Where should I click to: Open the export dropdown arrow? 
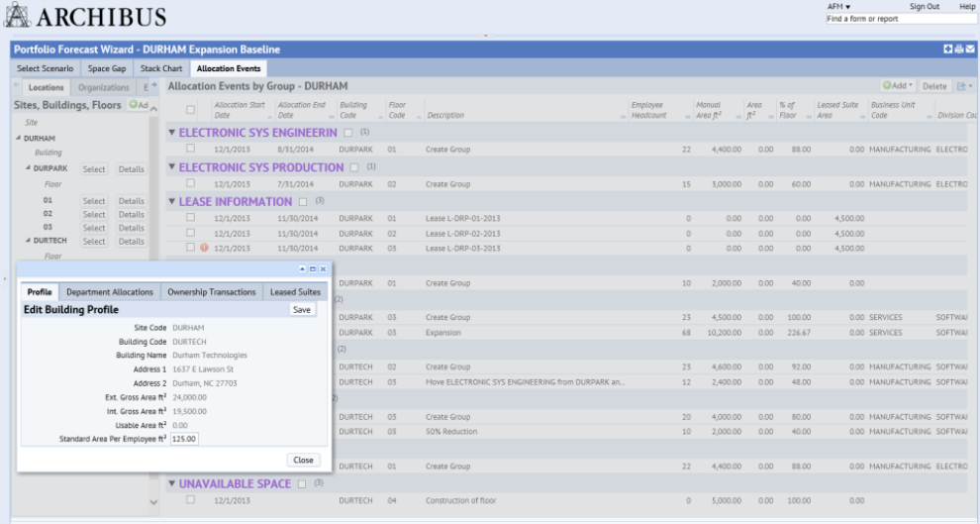(x=971, y=86)
